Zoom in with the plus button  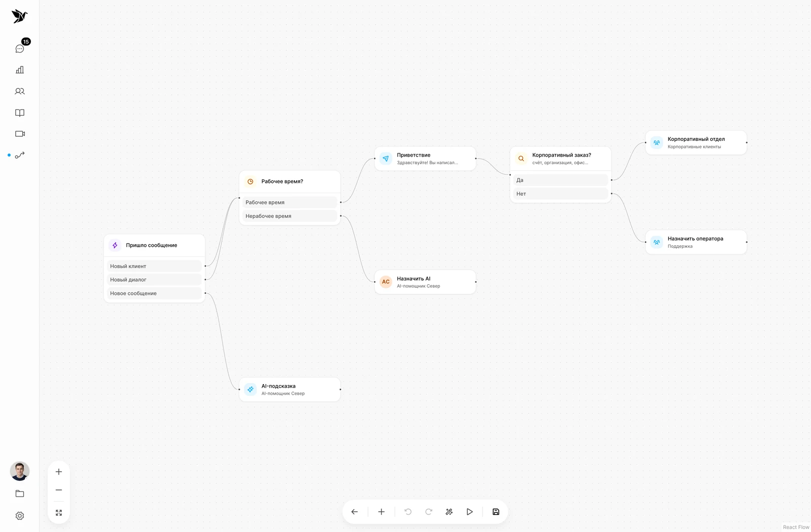[x=59, y=472]
